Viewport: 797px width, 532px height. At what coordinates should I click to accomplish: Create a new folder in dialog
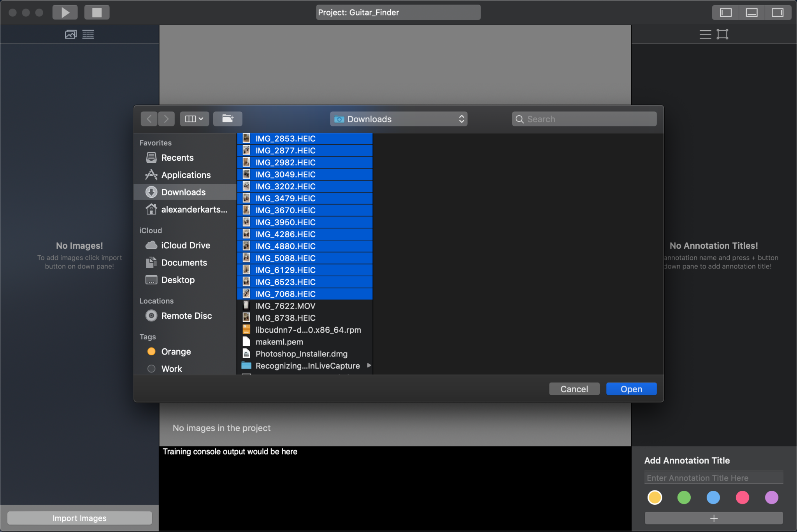click(x=228, y=119)
